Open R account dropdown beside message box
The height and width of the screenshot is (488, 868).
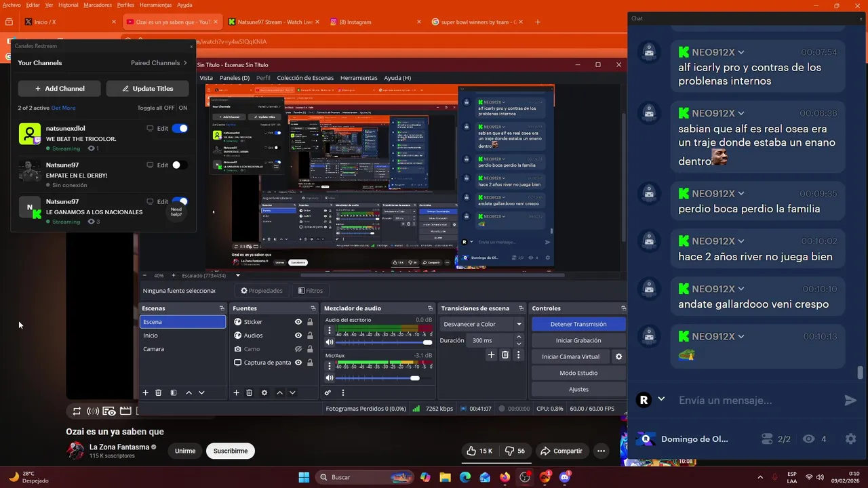click(661, 399)
